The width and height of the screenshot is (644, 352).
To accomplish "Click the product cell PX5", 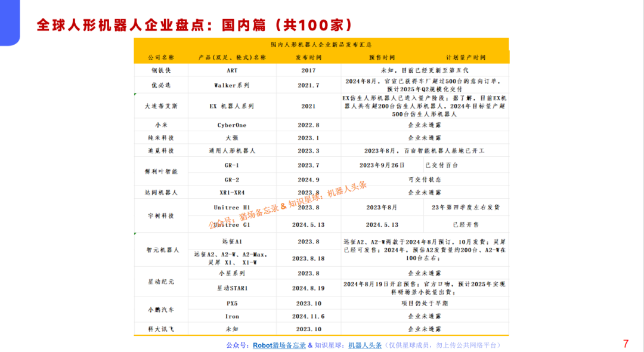I will pyautogui.click(x=232, y=304).
